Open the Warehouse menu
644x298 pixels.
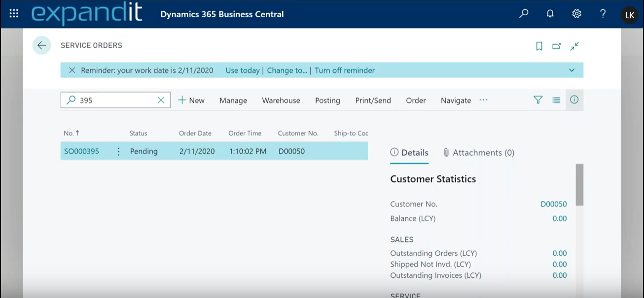pyautogui.click(x=281, y=100)
